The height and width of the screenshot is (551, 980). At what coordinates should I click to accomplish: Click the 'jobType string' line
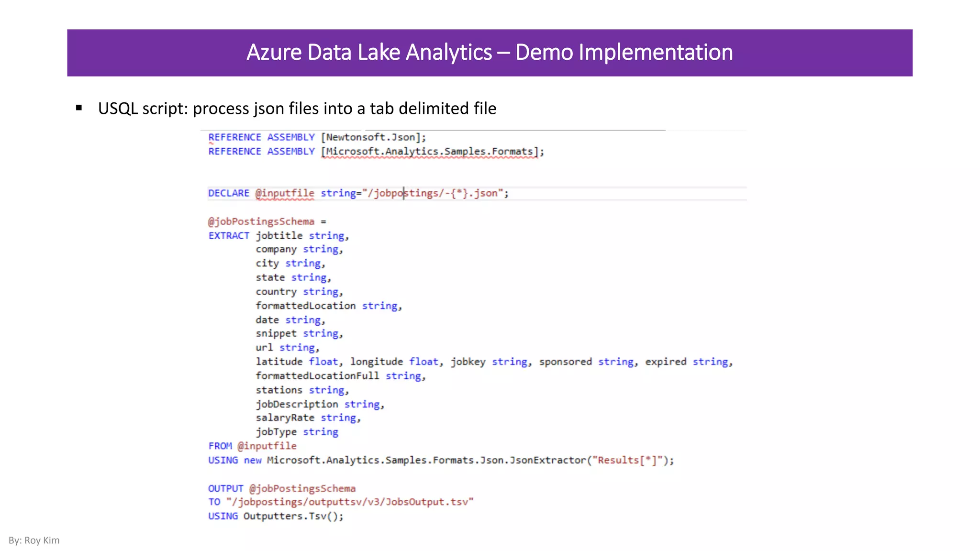click(x=297, y=432)
